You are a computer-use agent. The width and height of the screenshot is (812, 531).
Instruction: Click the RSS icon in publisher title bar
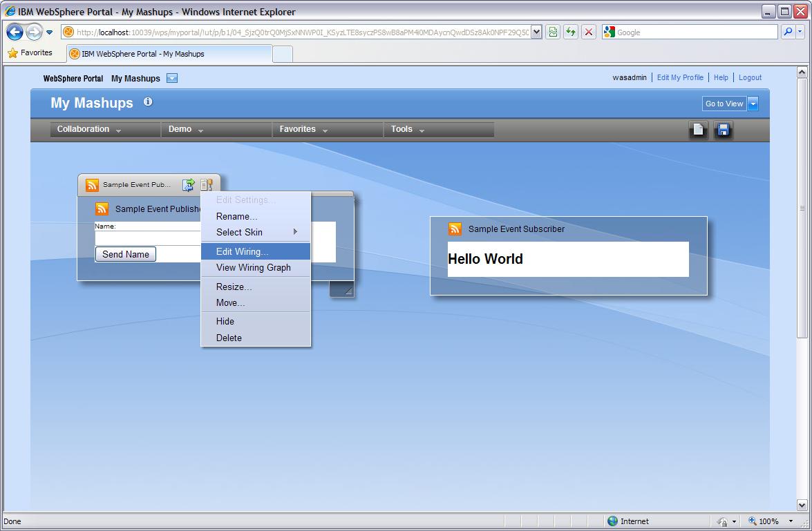point(92,185)
